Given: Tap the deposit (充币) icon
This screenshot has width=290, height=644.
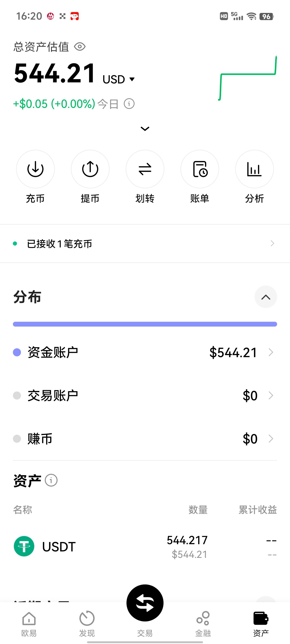Looking at the screenshot, I should point(35,169).
